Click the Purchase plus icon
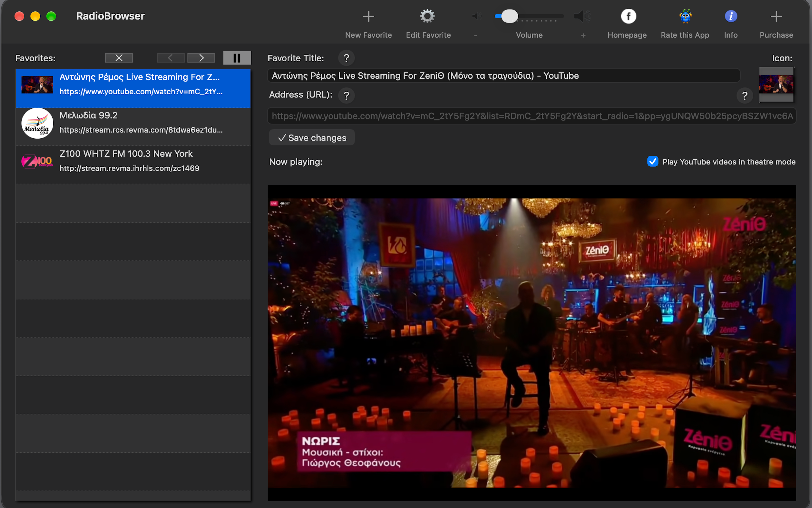The image size is (812, 508). [x=776, y=16]
